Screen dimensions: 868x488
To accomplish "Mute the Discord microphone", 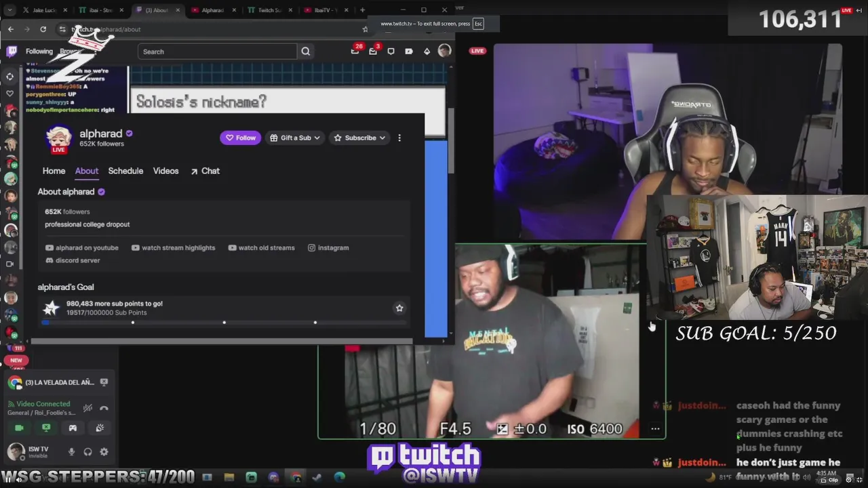I will click(71, 451).
